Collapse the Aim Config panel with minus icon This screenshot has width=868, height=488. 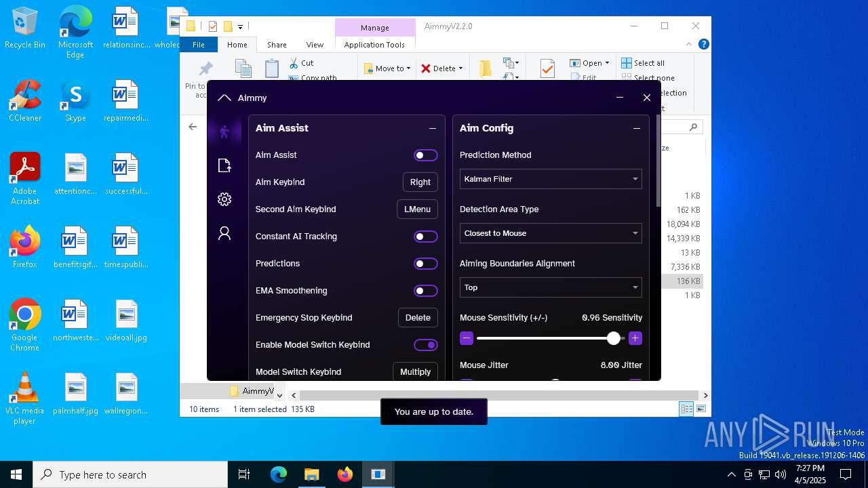click(x=637, y=128)
